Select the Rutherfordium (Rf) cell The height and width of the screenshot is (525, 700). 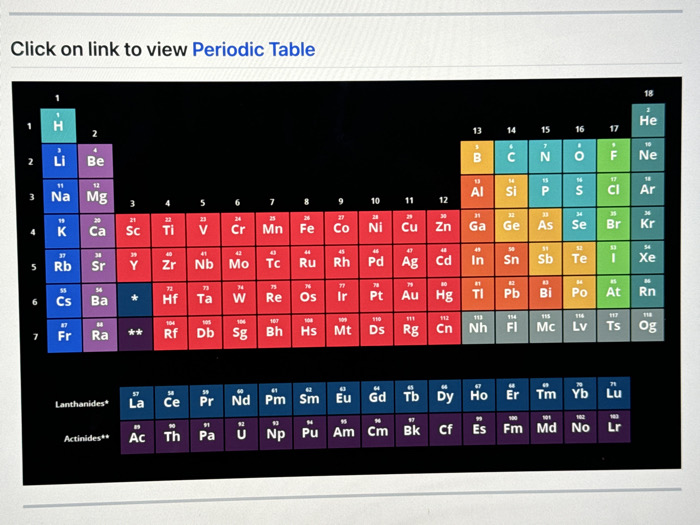tap(171, 333)
